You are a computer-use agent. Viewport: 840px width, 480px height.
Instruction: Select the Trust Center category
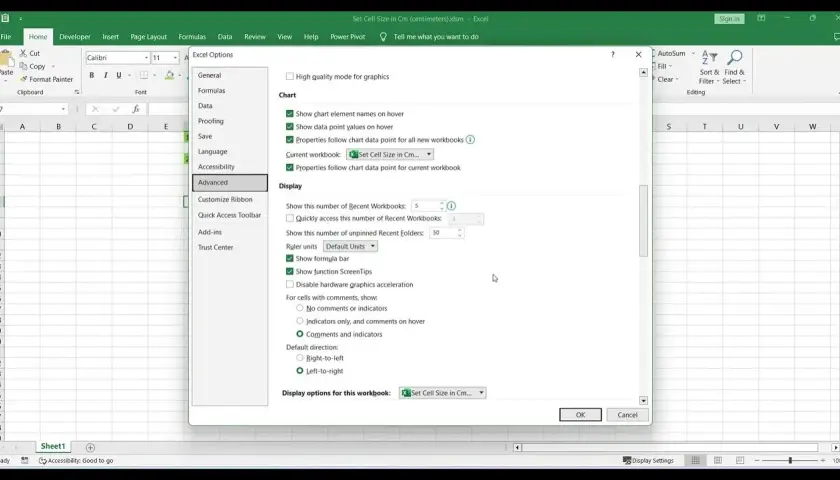[230, 248]
